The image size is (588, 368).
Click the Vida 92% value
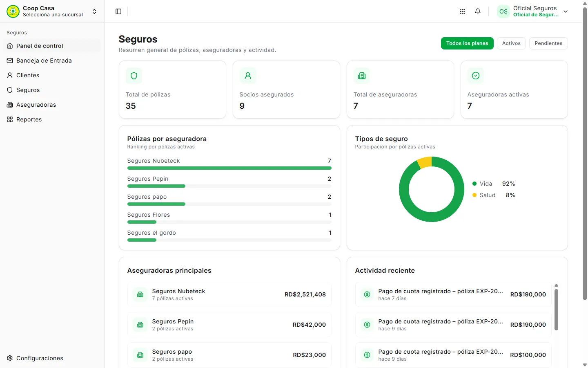coord(508,184)
